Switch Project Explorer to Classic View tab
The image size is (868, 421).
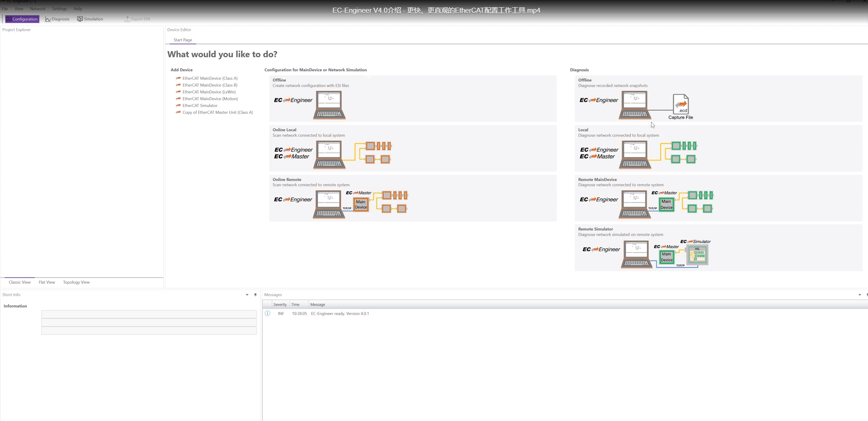coord(20,282)
